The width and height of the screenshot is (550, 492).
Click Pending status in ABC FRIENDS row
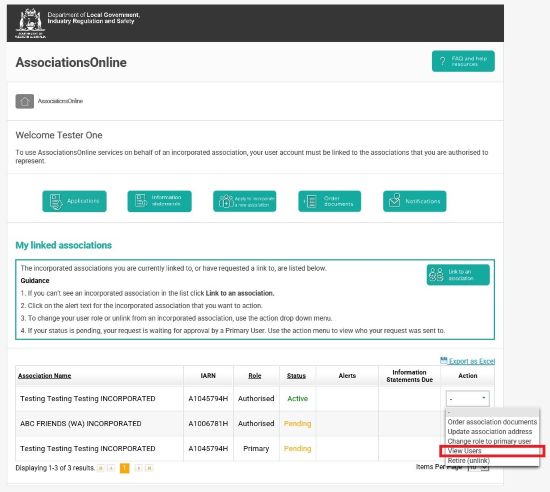297,424
